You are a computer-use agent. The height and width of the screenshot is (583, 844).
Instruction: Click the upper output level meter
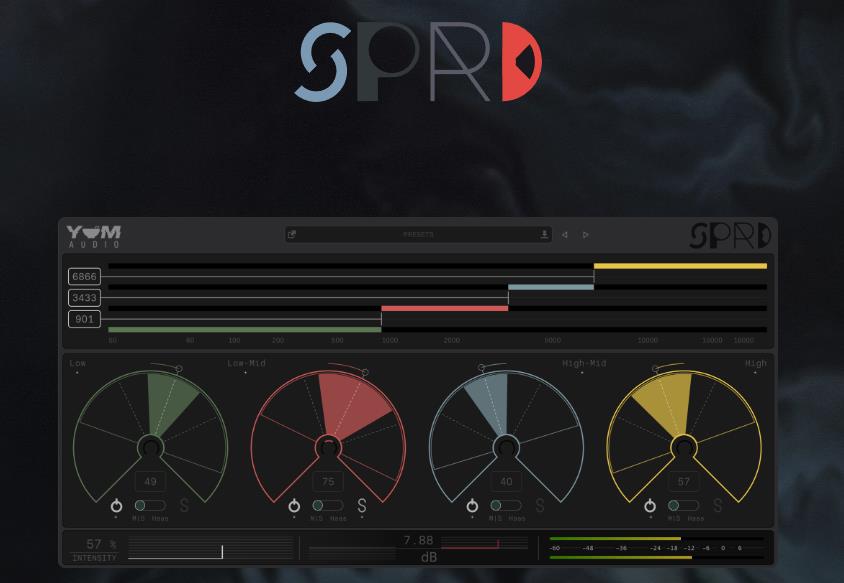(657, 538)
